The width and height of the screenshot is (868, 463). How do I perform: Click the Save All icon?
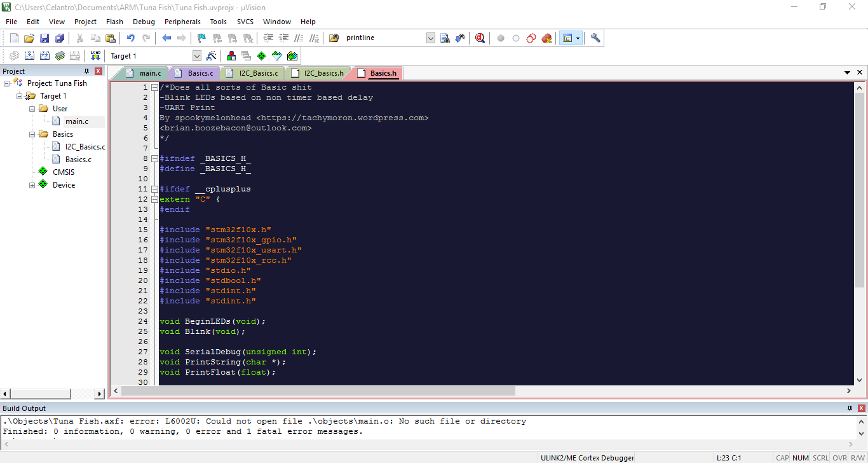[x=60, y=38]
